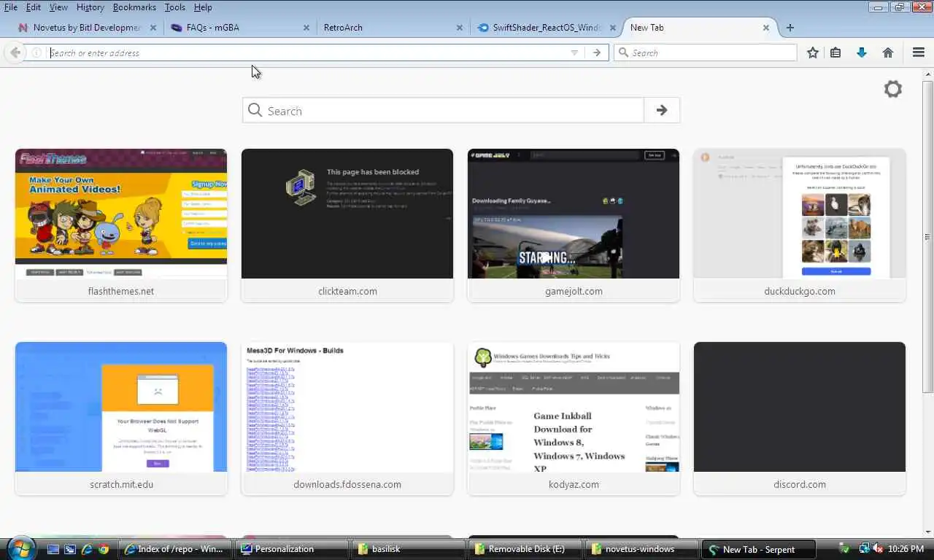Switch to the RetroArch tab

click(x=392, y=28)
